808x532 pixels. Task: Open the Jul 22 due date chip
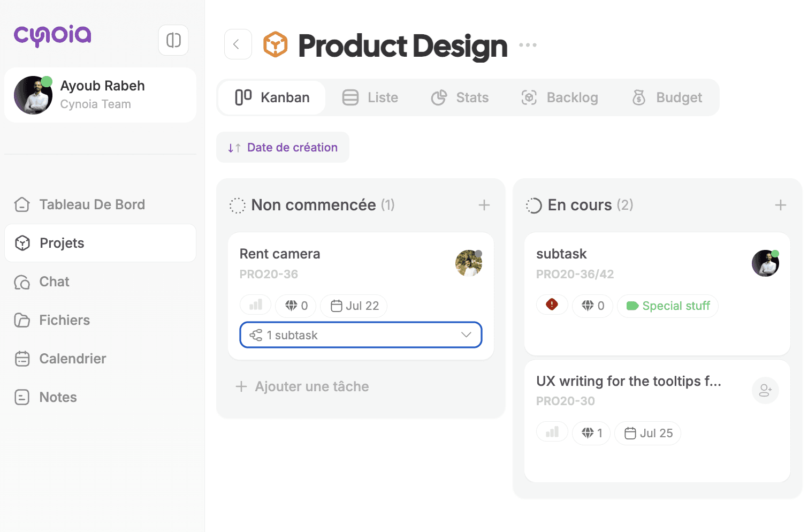click(x=354, y=306)
